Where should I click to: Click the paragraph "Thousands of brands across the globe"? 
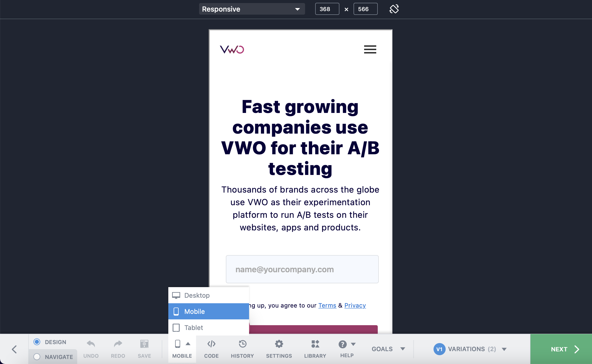click(300, 190)
